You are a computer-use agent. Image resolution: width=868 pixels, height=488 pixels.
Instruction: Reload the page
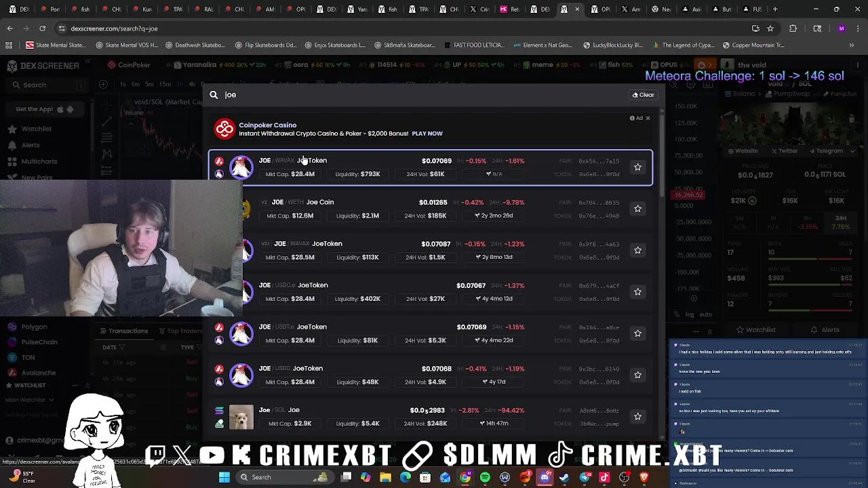42,28
